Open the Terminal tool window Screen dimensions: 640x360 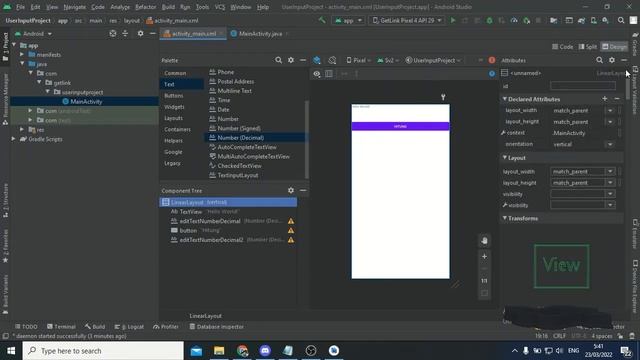61,327
